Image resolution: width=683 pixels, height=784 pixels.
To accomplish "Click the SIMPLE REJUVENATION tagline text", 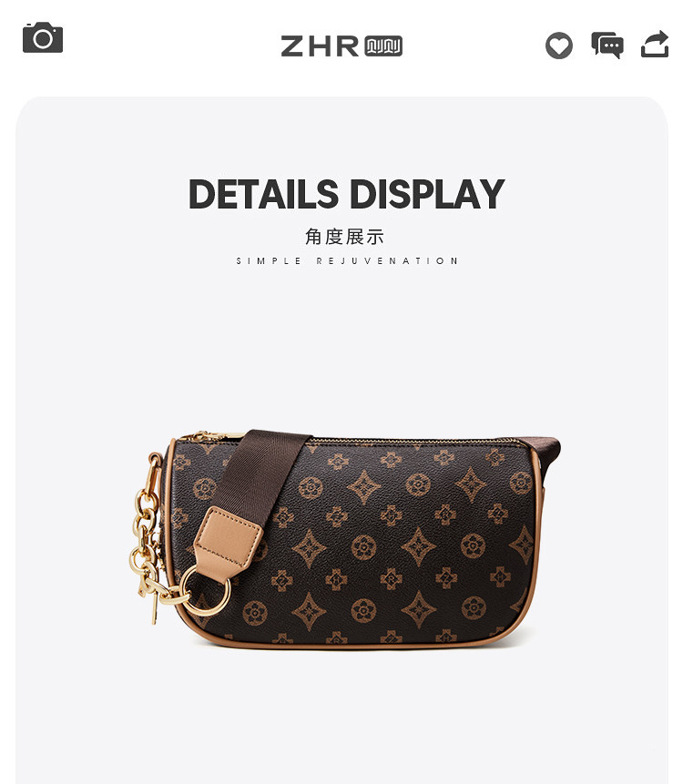I will pyautogui.click(x=347, y=261).
